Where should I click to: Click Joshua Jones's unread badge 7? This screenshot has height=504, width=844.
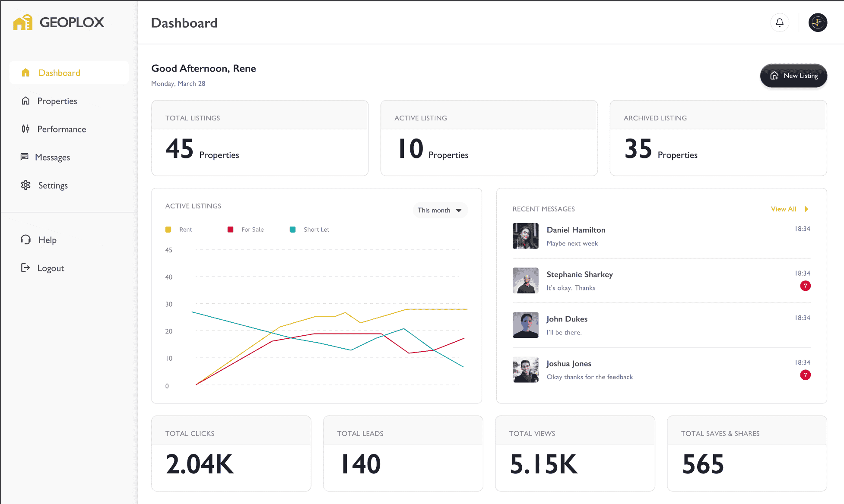tap(805, 375)
